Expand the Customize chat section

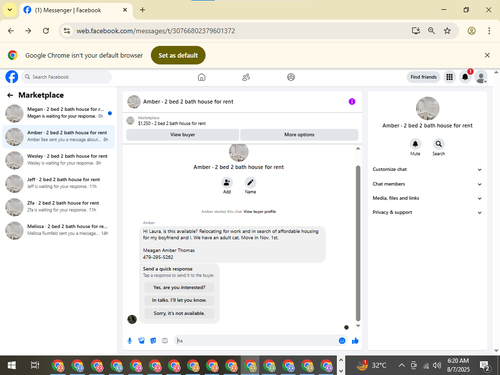pos(427,169)
